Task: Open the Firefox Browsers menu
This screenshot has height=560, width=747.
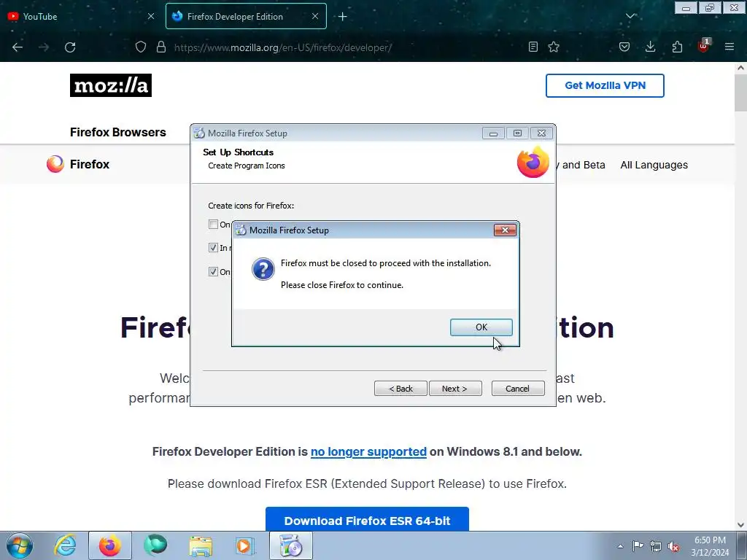Action: click(x=118, y=132)
